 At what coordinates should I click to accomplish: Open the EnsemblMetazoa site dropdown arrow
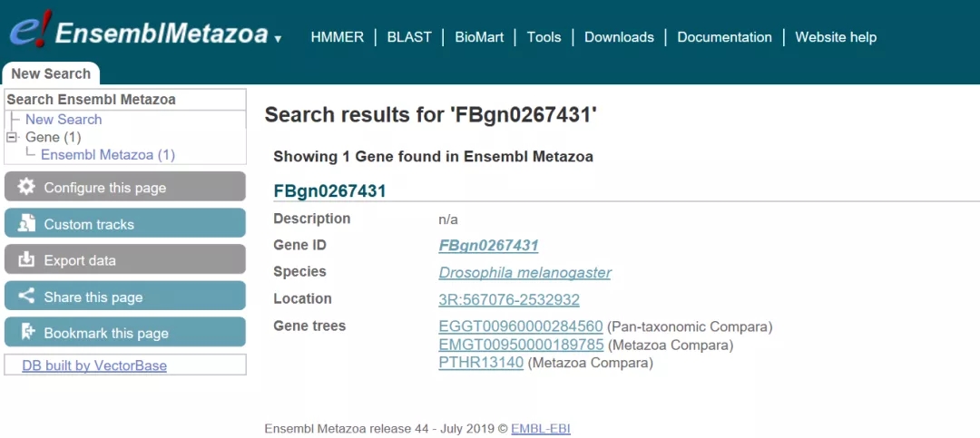tap(278, 39)
